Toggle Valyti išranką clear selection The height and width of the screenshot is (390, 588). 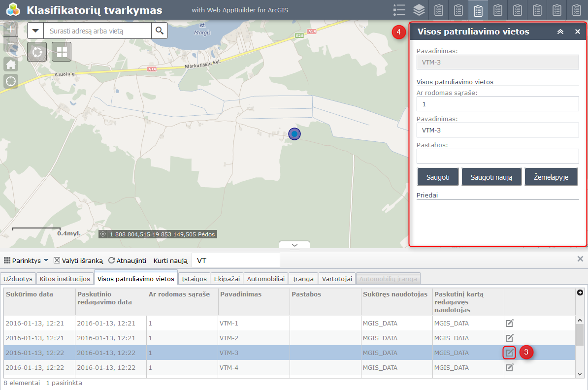(x=78, y=260)
